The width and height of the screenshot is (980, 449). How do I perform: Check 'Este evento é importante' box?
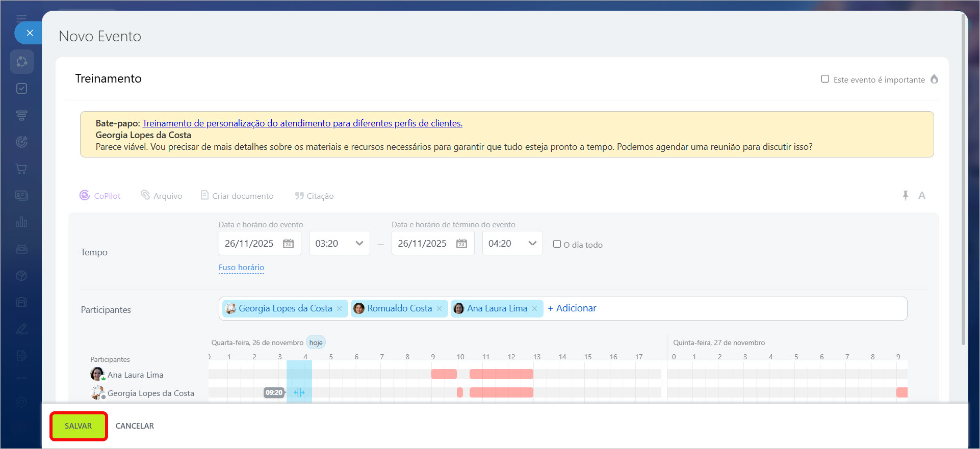tap(825, 79)
